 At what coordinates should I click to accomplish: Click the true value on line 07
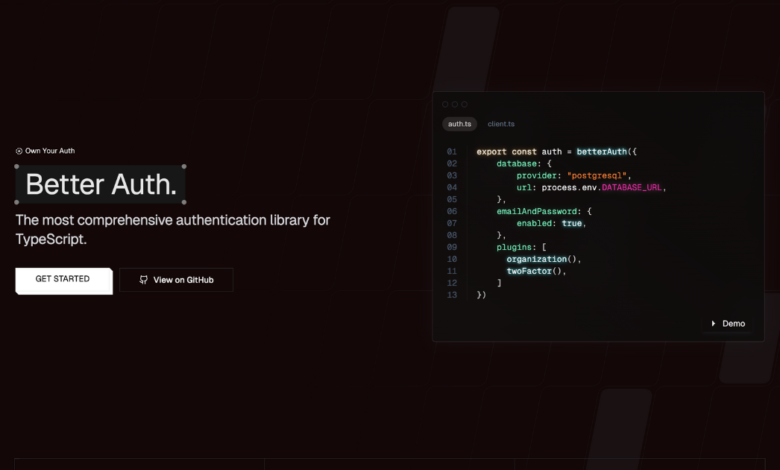click(571, 223)
